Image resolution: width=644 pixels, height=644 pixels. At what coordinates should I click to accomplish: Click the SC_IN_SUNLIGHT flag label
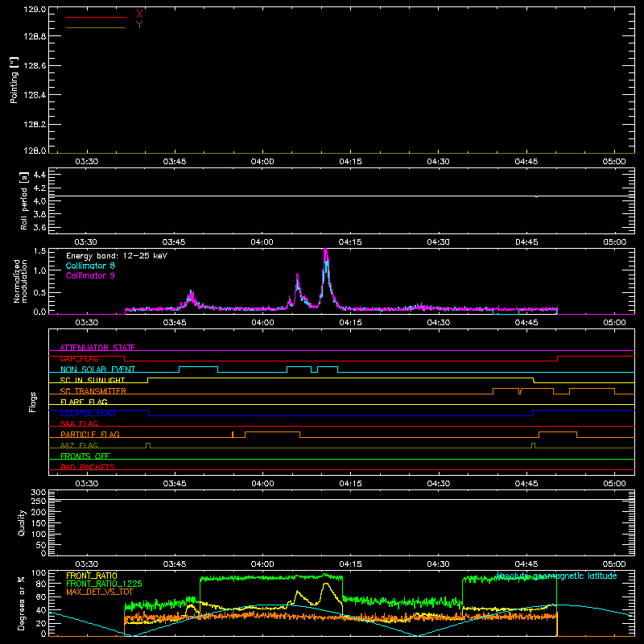93,380
